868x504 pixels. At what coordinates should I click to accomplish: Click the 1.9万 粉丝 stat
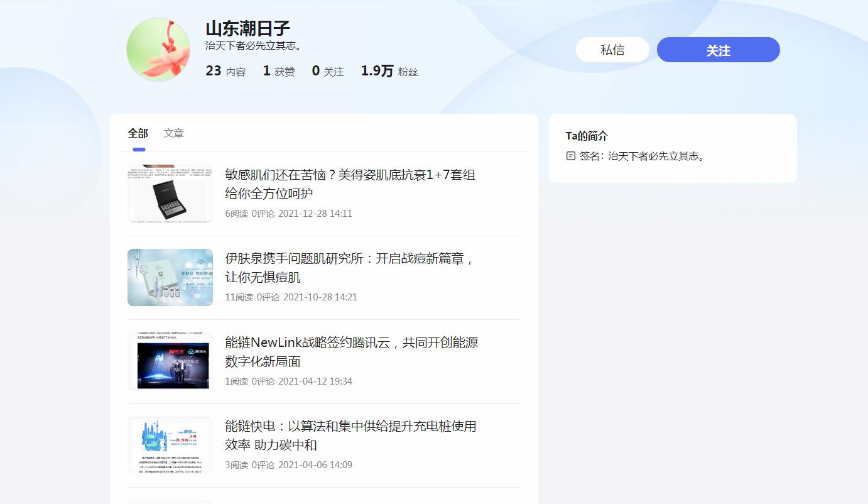[x=389, y=71]
